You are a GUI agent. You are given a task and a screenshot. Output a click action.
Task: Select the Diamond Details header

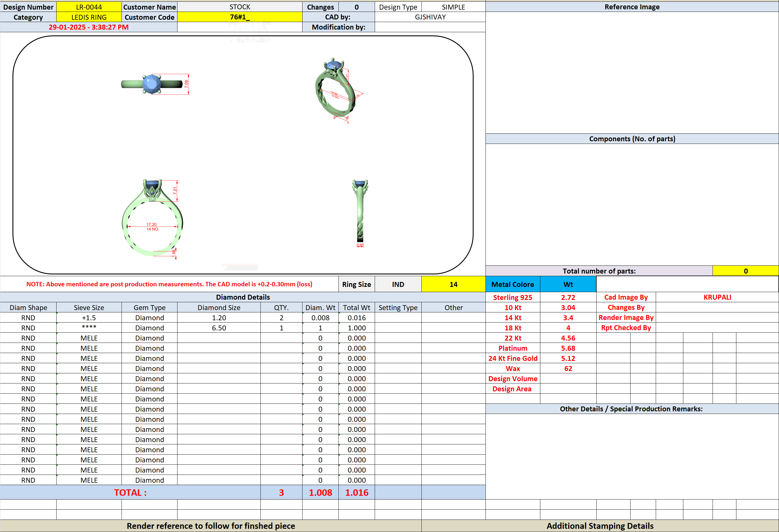click(243, 297)
